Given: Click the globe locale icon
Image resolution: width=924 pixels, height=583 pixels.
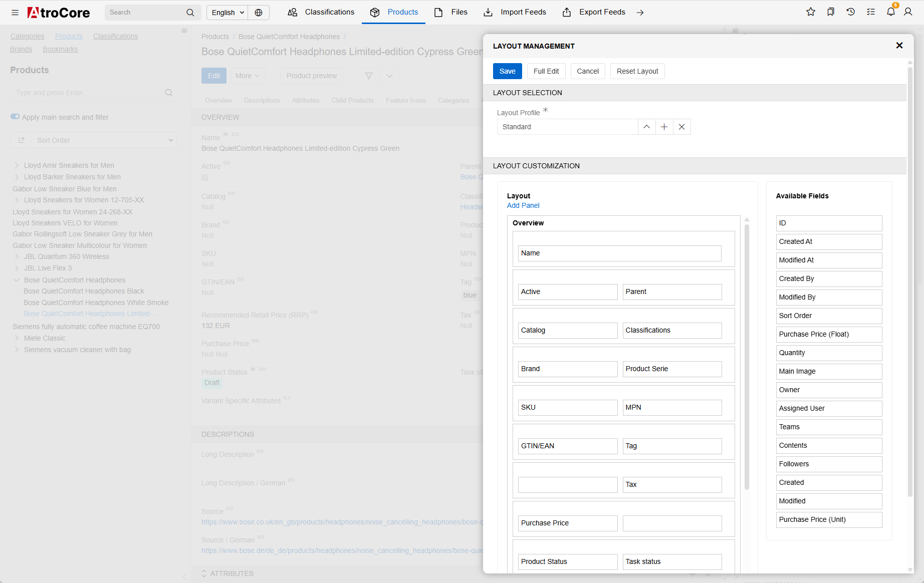Looking at the screenshot, I should click(259, 13).
